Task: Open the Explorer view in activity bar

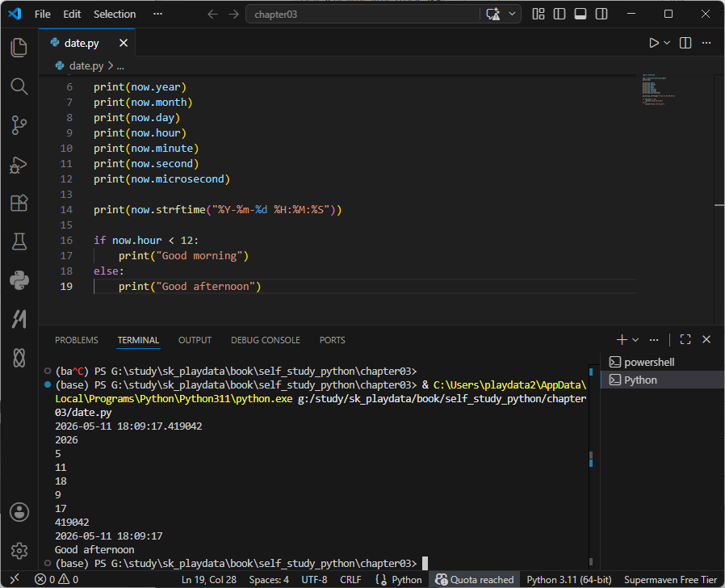Action: click(19, 48)
